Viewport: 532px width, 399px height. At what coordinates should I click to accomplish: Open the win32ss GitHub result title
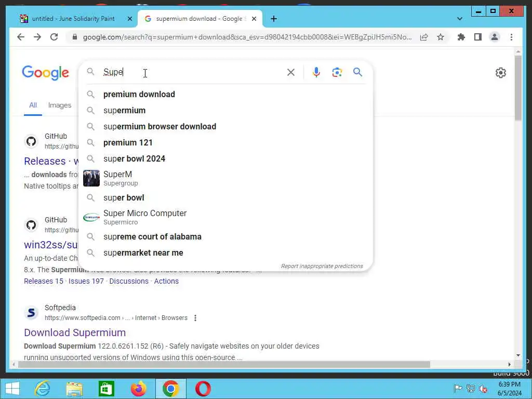(x=51, y=245)
